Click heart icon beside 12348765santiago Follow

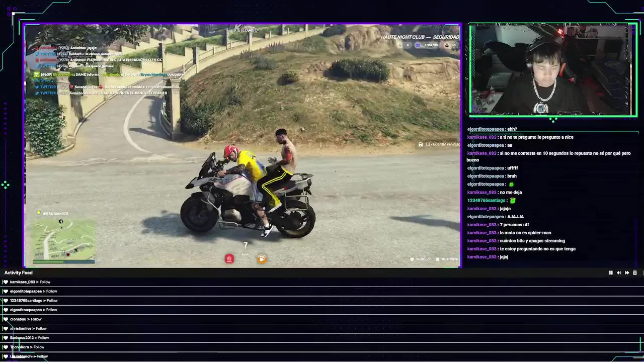6,301
